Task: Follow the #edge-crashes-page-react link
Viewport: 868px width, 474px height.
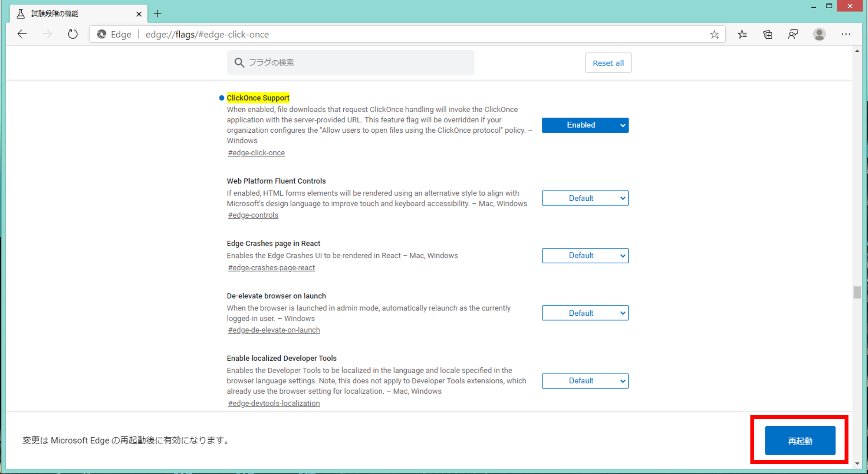Action: pyautogui.click(x=271, y=268)
